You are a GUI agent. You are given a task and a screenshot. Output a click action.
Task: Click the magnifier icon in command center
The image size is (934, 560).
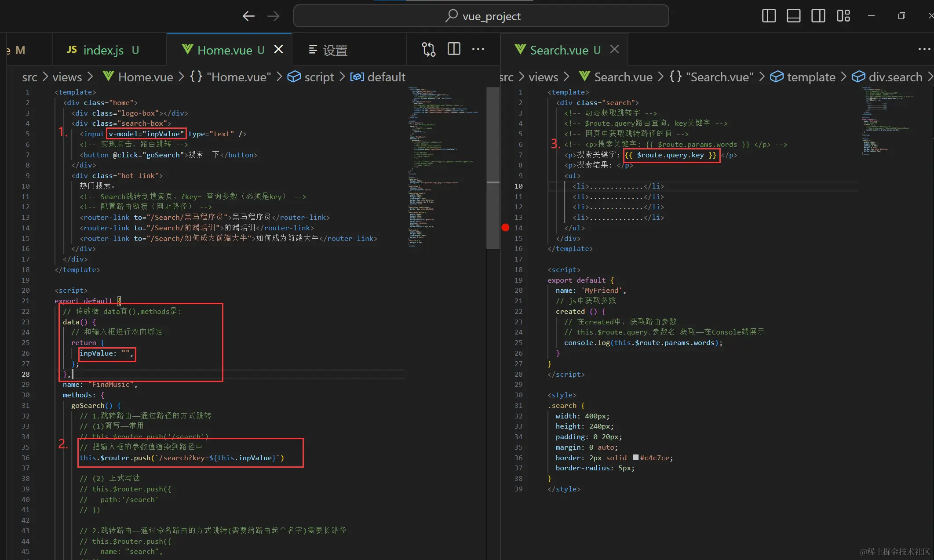pos(452,16)
